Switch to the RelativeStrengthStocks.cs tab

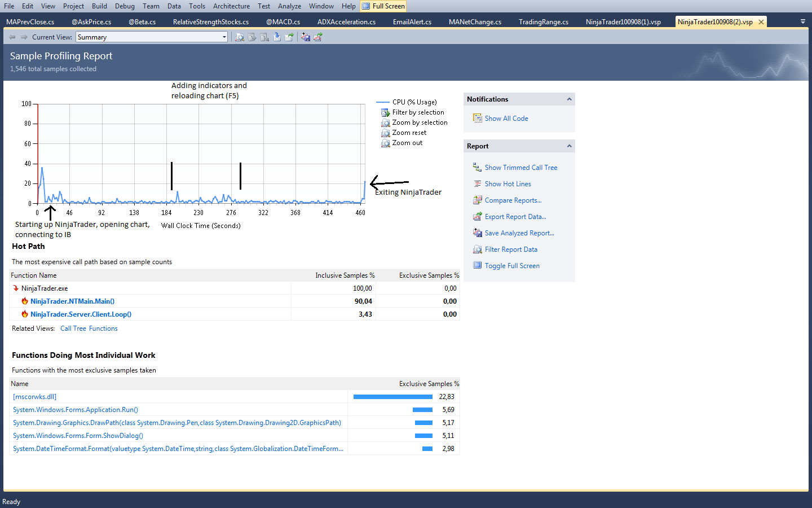click(x=211, y=22)
